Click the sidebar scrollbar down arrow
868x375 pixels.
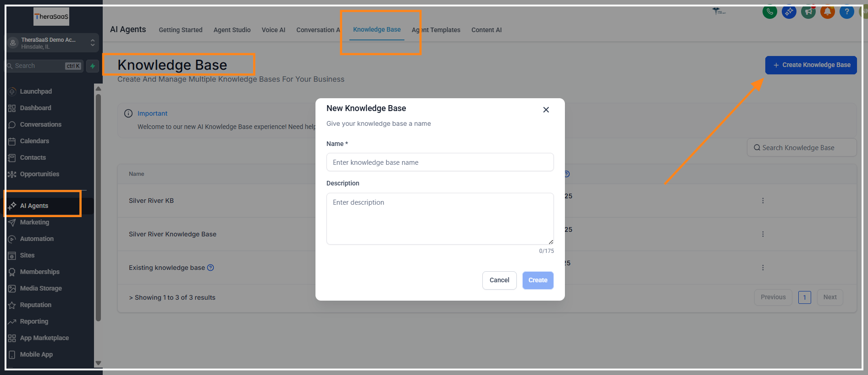click(x=98, y=363)
